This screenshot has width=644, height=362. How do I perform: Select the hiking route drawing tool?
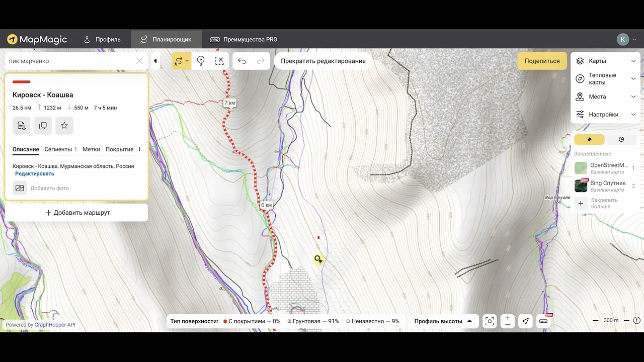[178, 61]
